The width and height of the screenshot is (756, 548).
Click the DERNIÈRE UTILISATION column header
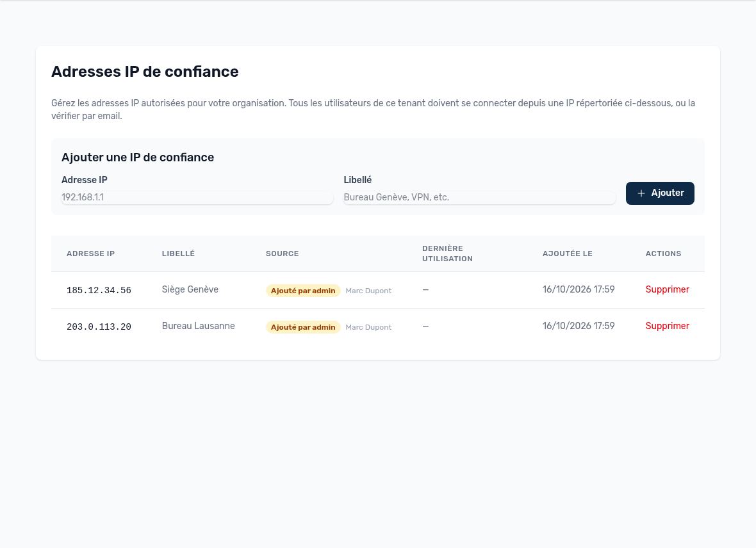tap(447, 254)
